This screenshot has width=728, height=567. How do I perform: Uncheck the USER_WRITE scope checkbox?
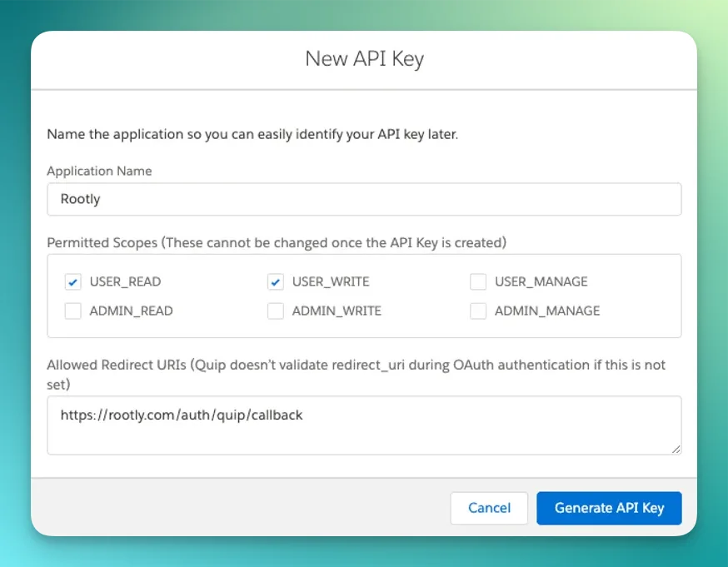276,281
